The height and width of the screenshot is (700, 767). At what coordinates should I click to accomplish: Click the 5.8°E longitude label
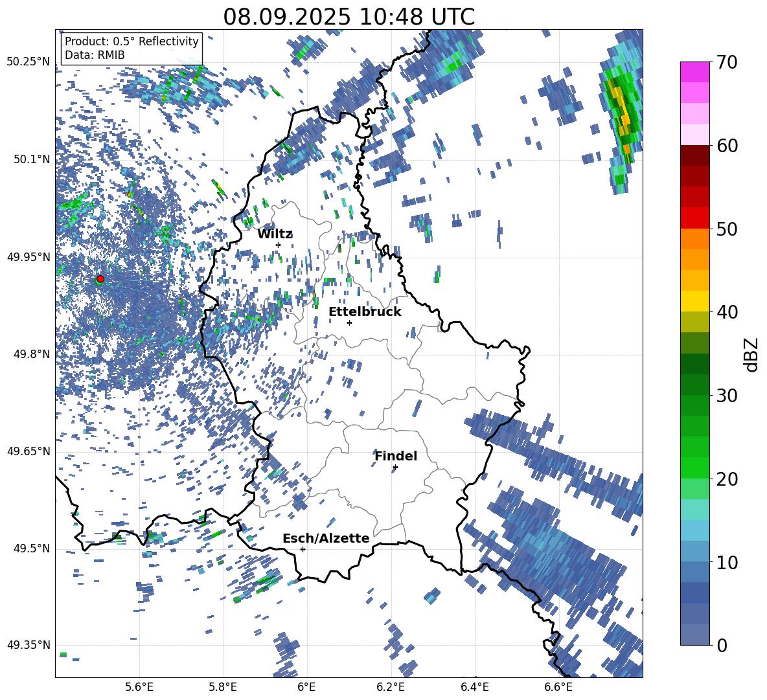223,687
